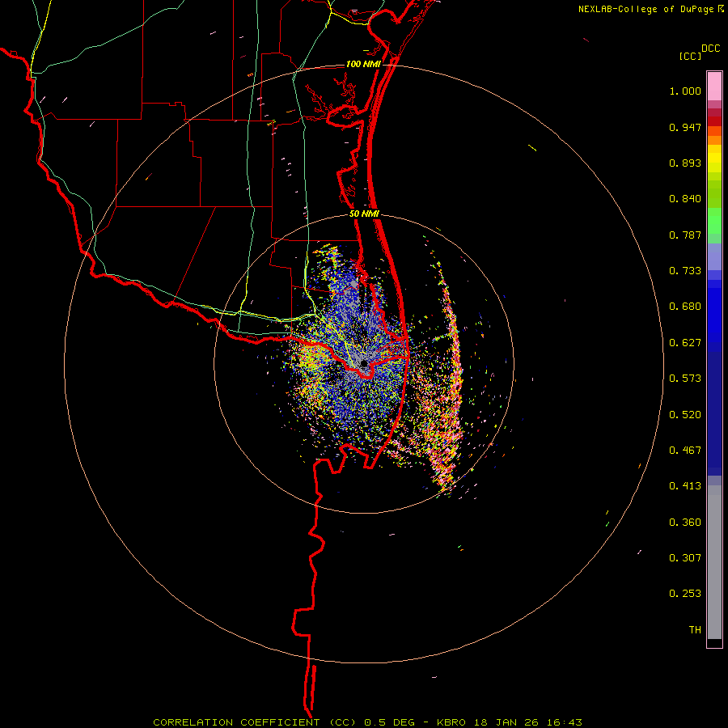Click the 0.840 scale value

[x=685, y=199]
